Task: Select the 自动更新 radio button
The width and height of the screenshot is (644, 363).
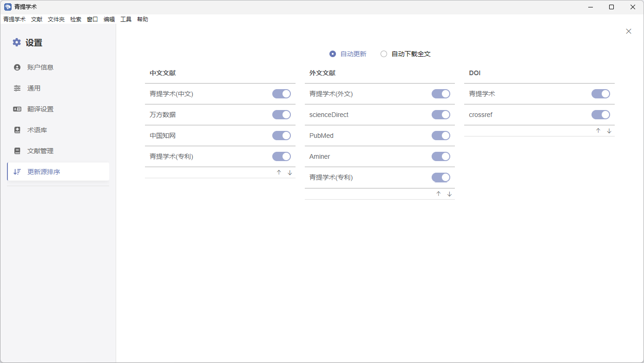Action: point(333,54)
